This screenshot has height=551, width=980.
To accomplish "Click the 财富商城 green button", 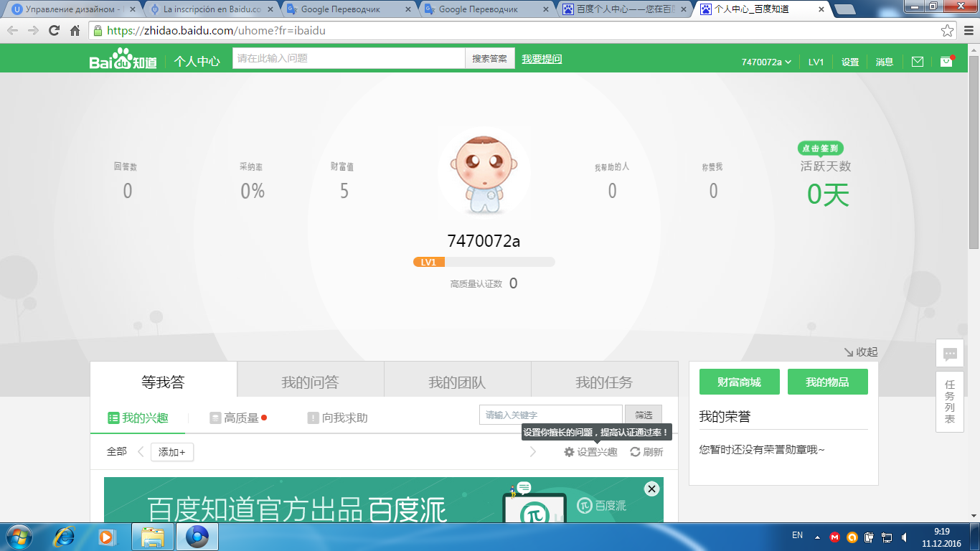I will 739,382.
